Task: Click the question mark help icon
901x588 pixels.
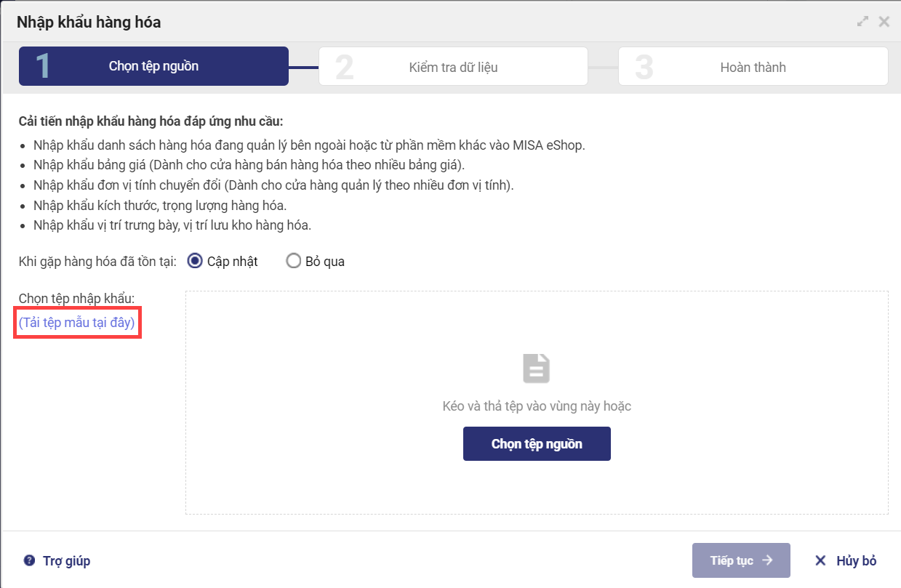Action: pyautogui.click(x=29, y=560)
